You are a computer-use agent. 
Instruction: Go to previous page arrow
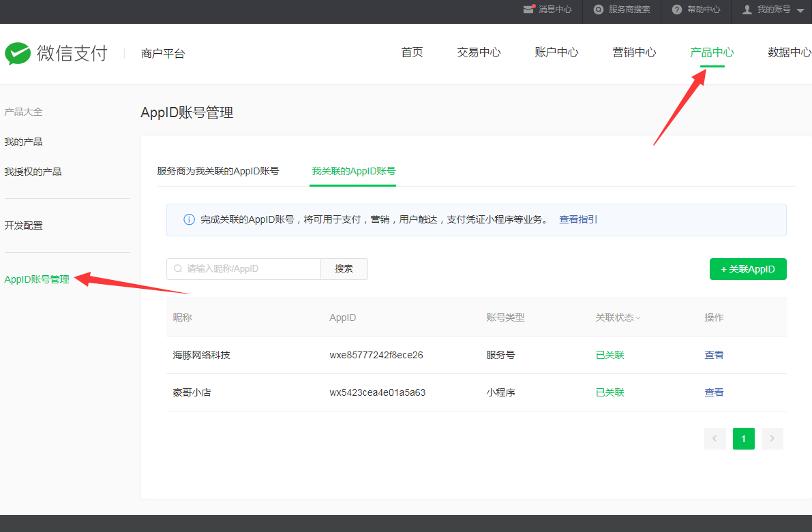(x=715, y=439)
